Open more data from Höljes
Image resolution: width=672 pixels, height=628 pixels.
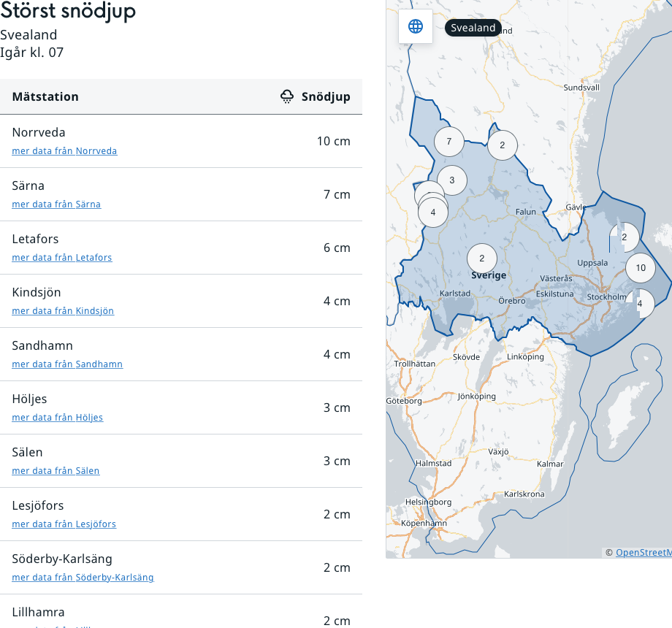pyautogui.click(x=58, y=418)
